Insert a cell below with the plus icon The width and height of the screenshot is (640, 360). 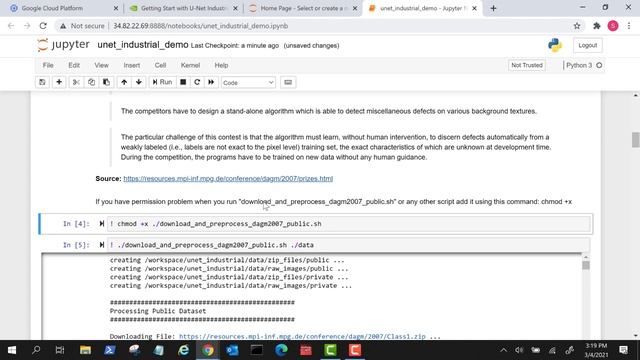click(x=59, y=82)
